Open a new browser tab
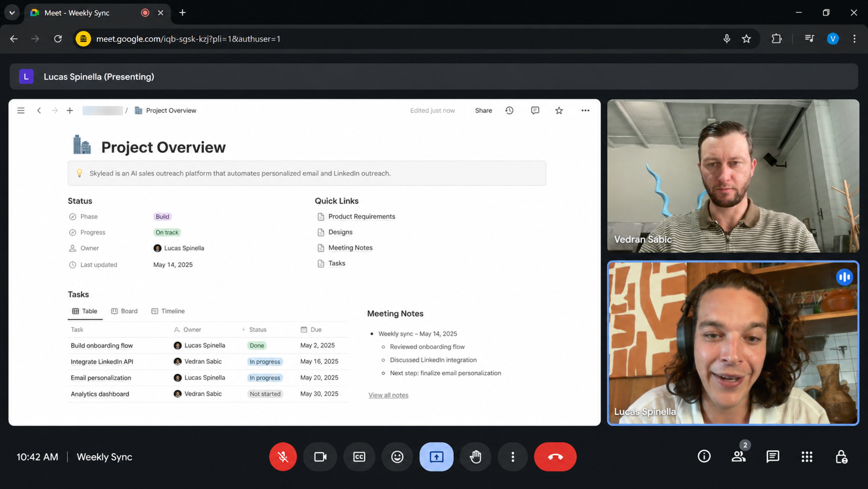868x489 pixels. click(182, 13)
